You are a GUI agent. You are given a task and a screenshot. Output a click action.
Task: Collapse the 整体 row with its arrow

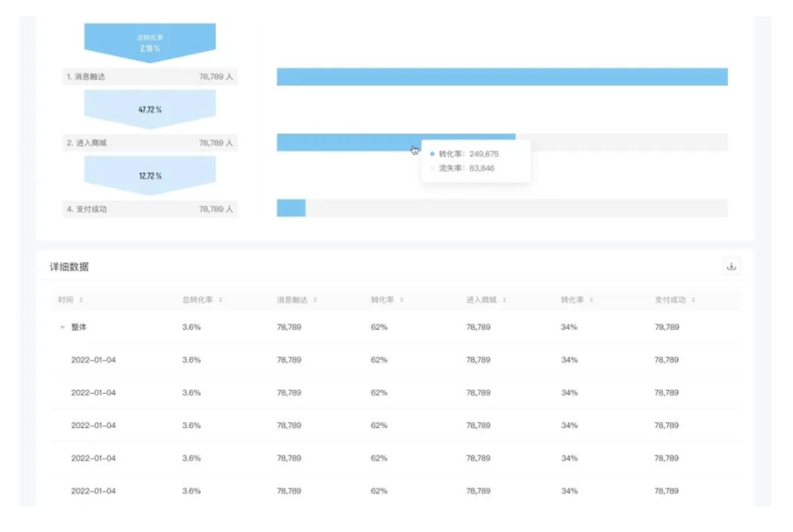(62, 327)
